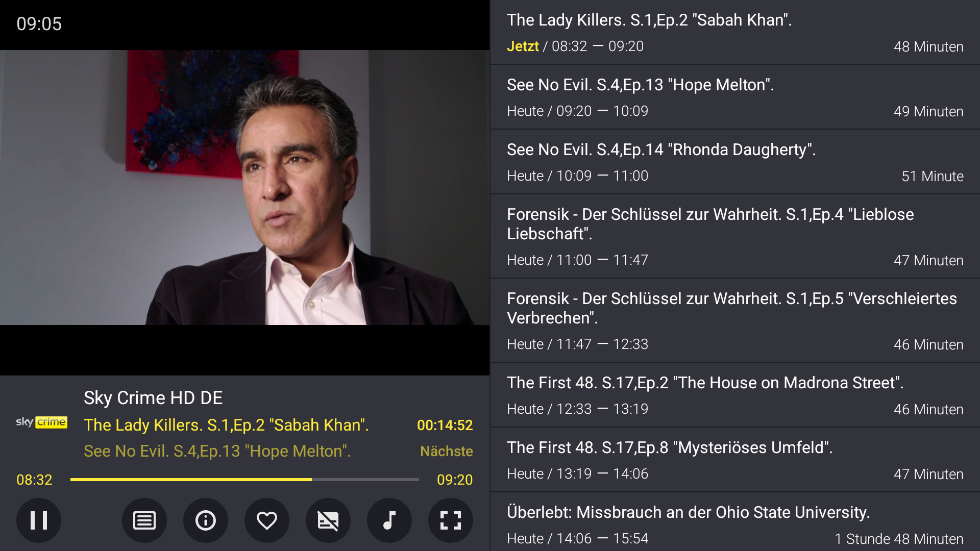The width and height of the screenshot is (980, 551).
Task: Open See No Evil Rhonda Daugherty entry
Action: click(x=735, y=162)
